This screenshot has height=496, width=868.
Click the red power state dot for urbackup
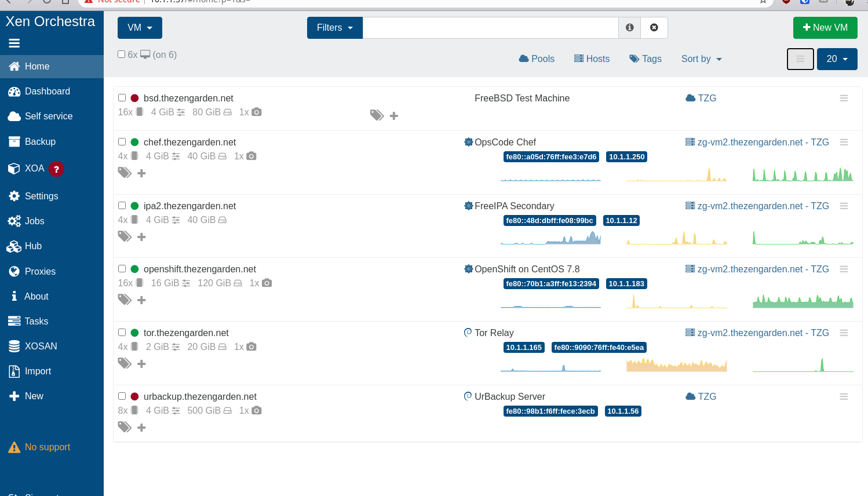(135, 397)
